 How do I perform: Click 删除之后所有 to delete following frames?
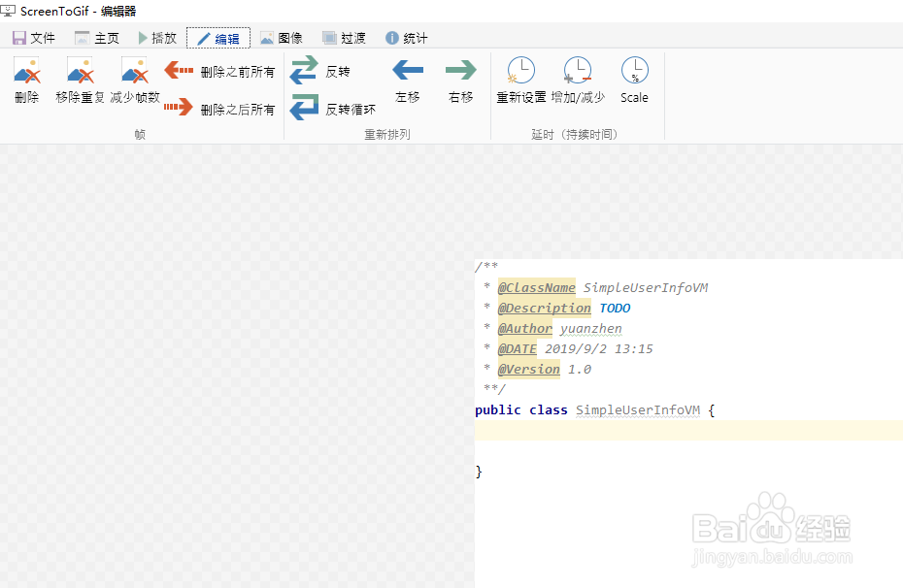coord(216,108)
